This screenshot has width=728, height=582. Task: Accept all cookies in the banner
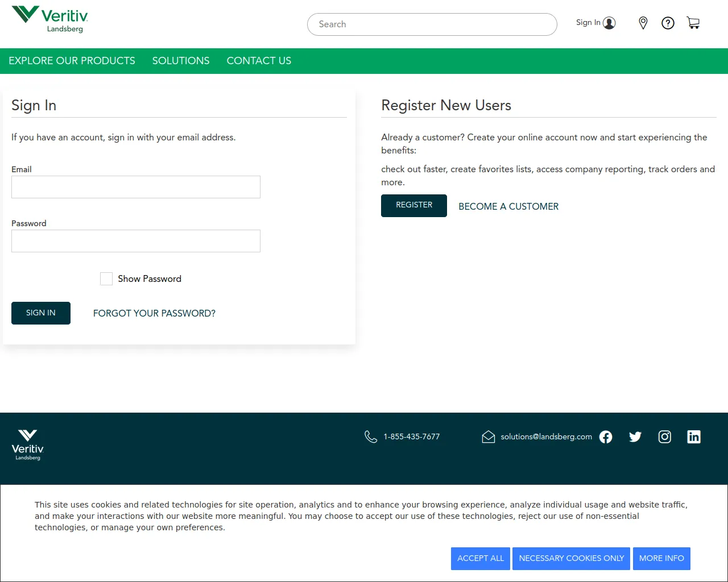point(480,558)
